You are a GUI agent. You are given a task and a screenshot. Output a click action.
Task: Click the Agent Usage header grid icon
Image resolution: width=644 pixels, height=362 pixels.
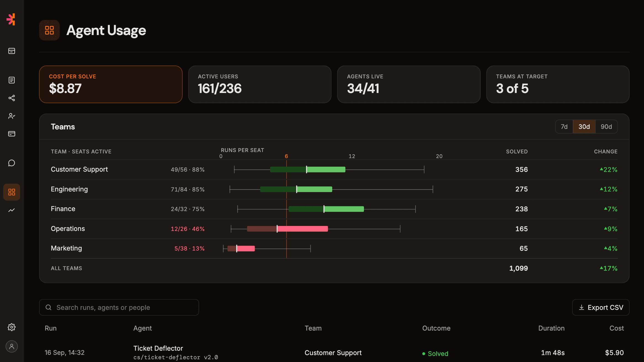[x=49, y=30]
